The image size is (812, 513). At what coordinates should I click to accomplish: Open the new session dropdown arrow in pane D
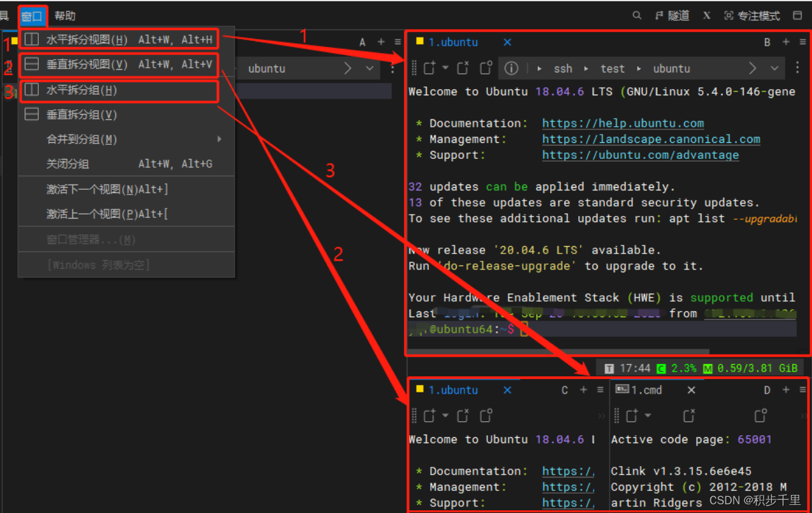(x=648, y=416)
